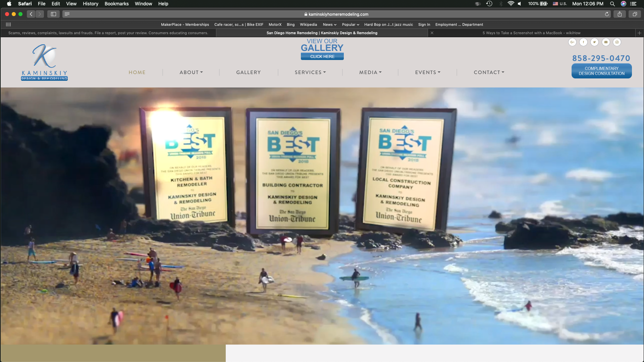Viewport: 644px width, 362px height.
Task: Click the phone number 858-295-0470
Action: tap(601, 58)
